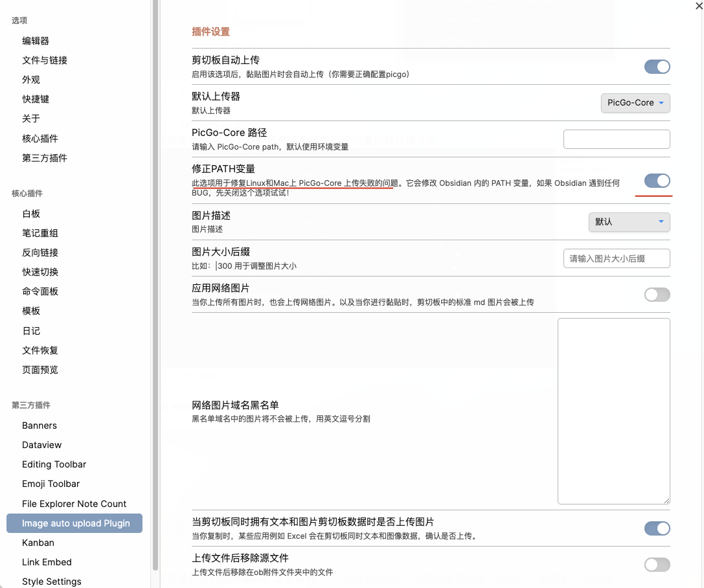The image size is (704, 588).
Task: Click the PicGo-Core 路径 input field
Action: pyautogui.click(x=616, y=139)
